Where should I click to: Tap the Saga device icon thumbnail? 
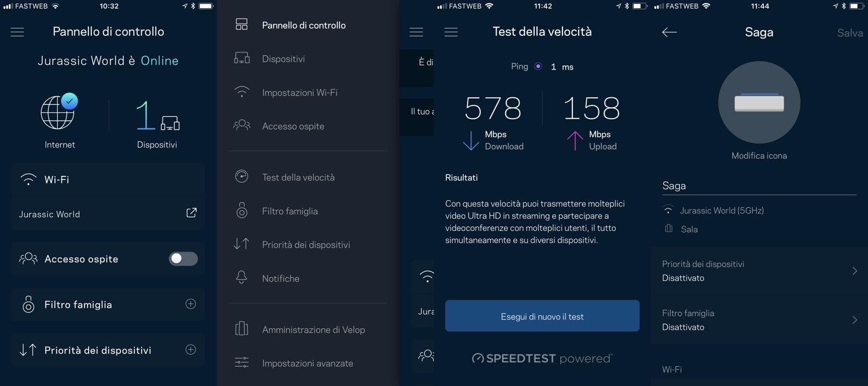click(759, 102)
